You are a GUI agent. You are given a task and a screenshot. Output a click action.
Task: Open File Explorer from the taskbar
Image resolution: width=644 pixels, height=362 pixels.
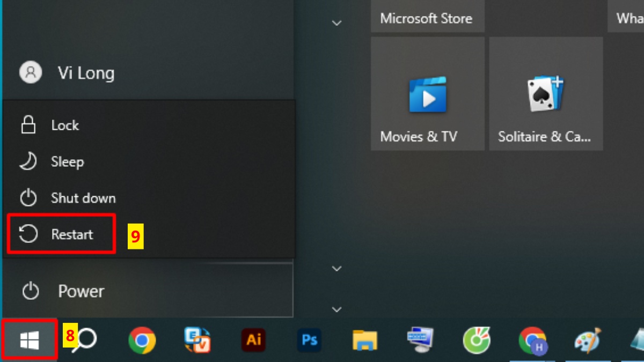365,340
